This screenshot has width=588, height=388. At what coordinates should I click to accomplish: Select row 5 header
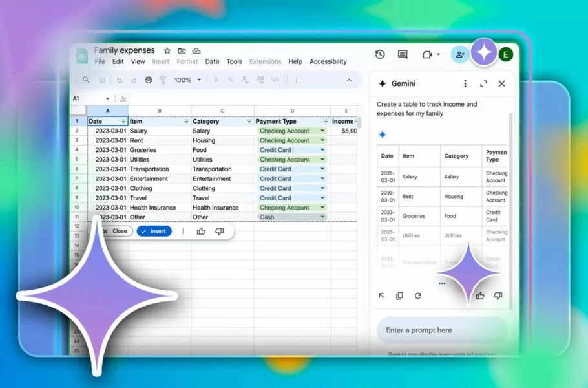[x=77, y=159]
